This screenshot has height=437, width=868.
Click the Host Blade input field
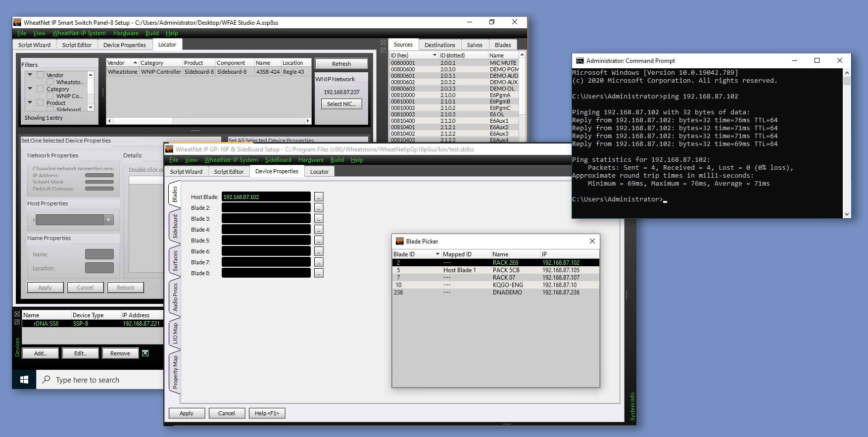click(266, 197)
